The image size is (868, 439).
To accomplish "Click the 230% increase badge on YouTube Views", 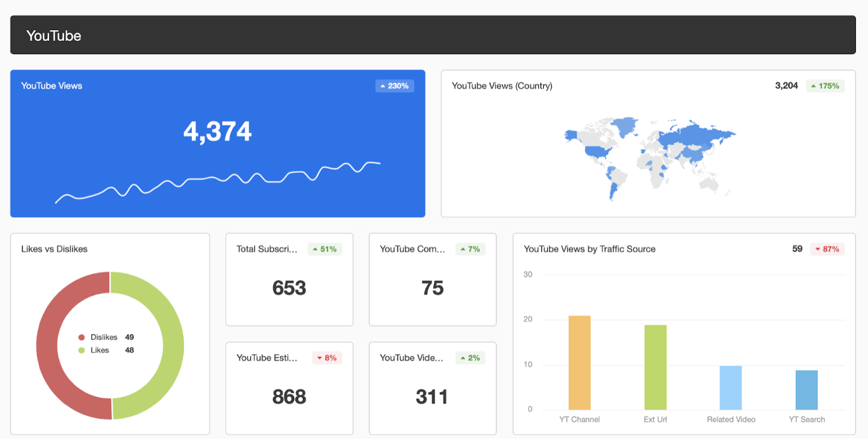I will [x=395, y=85].
